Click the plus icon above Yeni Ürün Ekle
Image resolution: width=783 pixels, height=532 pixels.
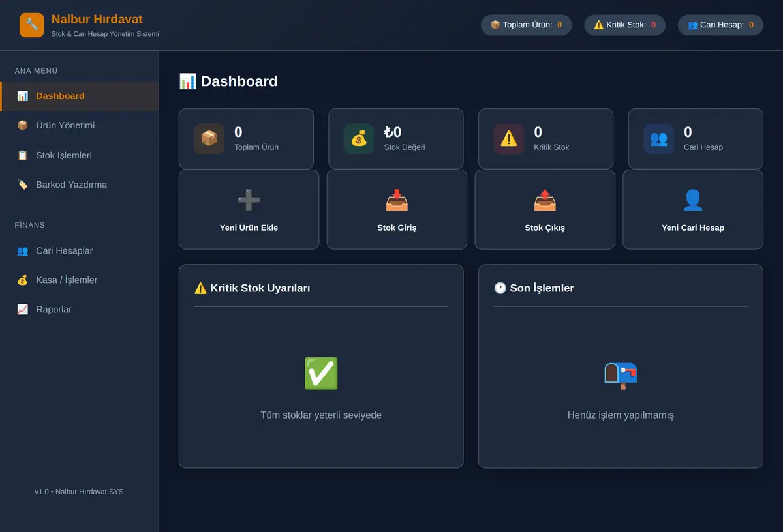(x=249, y=200)
